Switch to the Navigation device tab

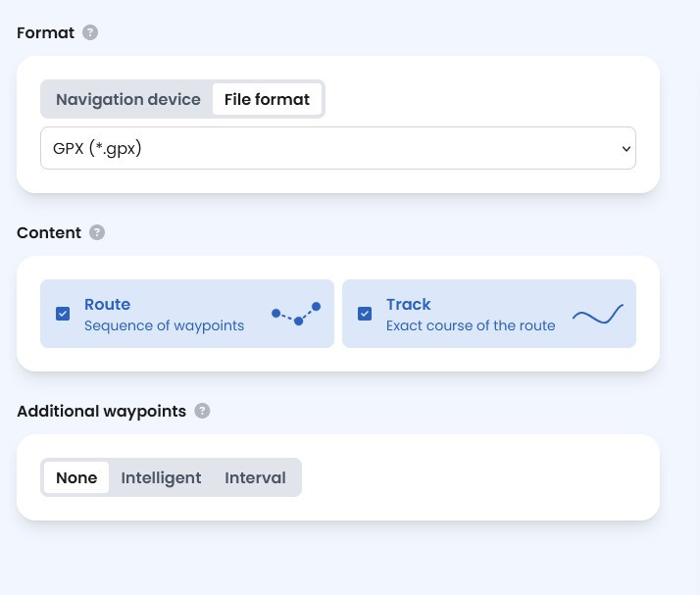click(x=128, y=100)
